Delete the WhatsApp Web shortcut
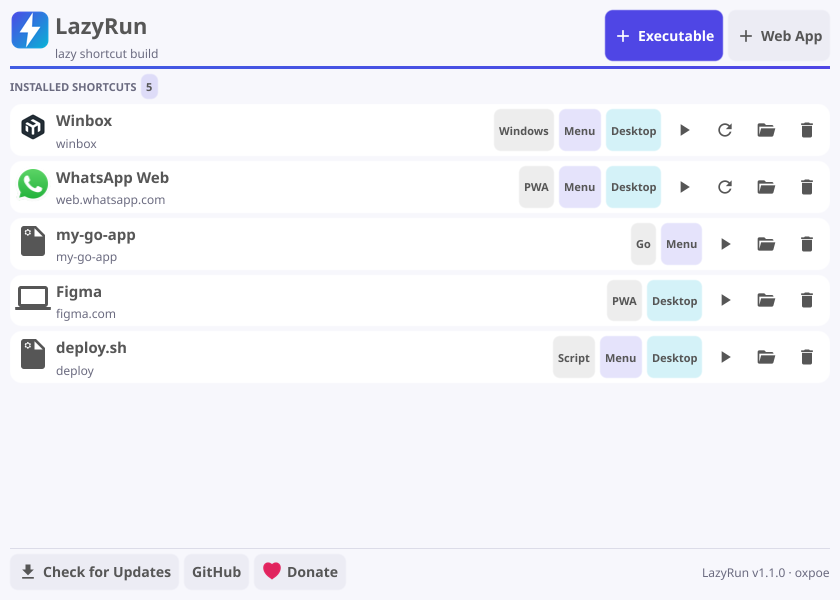This screenshot has height=600, width=840. (807, 187)
